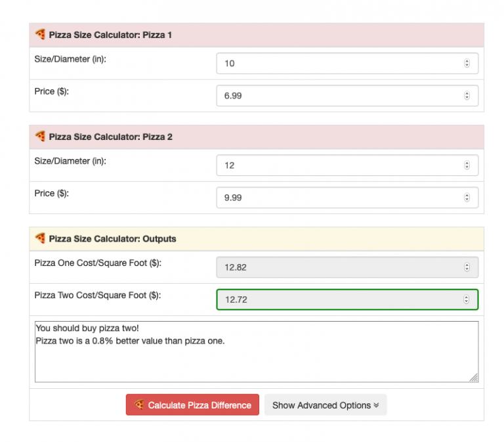The image size is (504, 442).
Task: Click the Pizza One Cost/Square Foot output
Action: (x=341, y=267)
